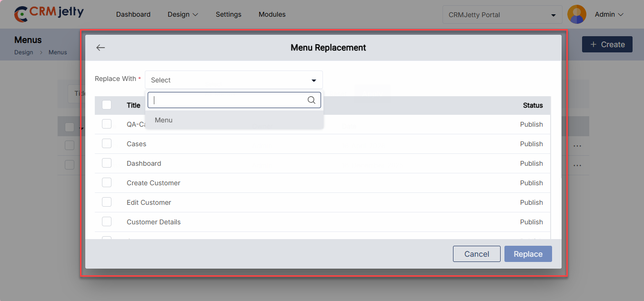Click the Admin user avatar
The width and height of the screenshot is (644, 301).
click(577, 14)
